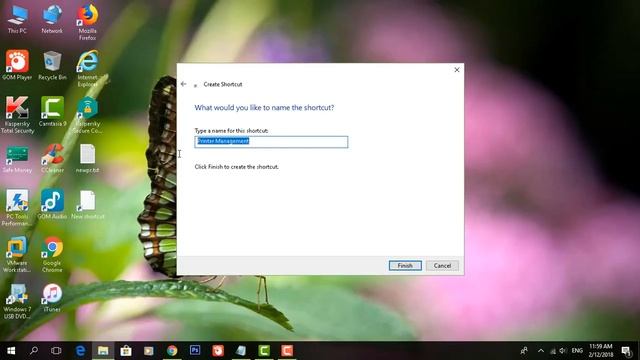640x360 pixels.
Task: Open Task View on taskbar
Action: 56,351
